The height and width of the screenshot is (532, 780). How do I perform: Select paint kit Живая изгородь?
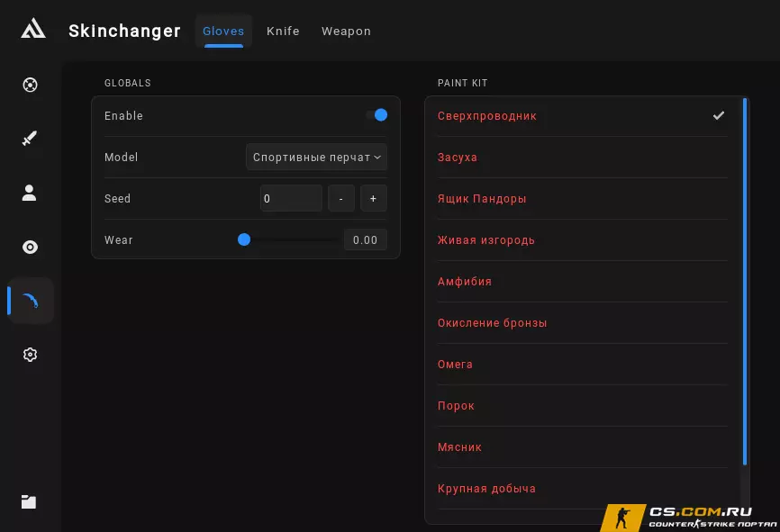pyautogui.click(x=582, y=240)
